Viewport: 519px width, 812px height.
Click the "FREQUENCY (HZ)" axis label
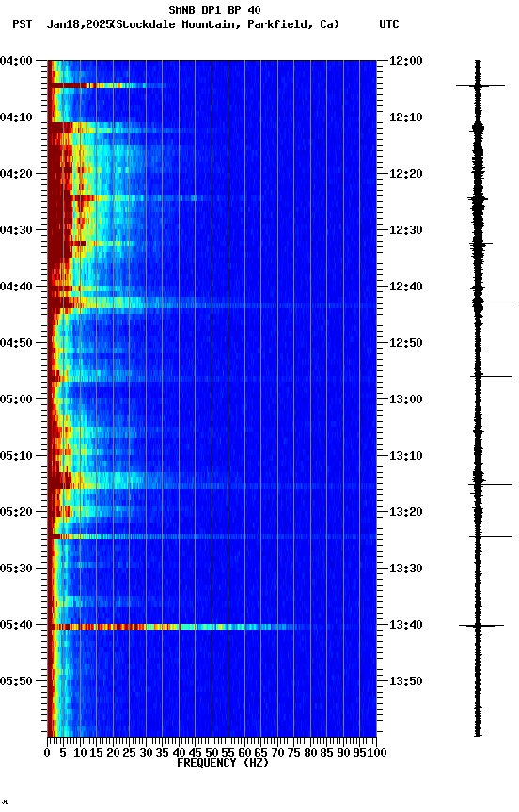223,763
